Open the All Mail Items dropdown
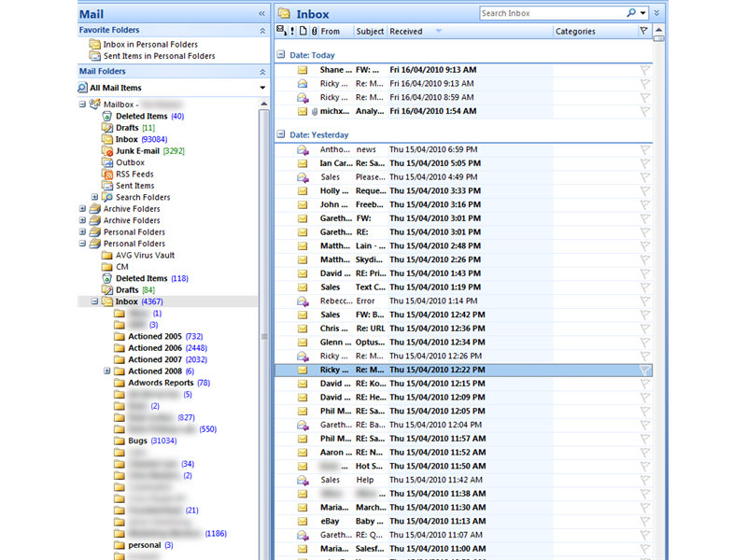 point(262,87)
